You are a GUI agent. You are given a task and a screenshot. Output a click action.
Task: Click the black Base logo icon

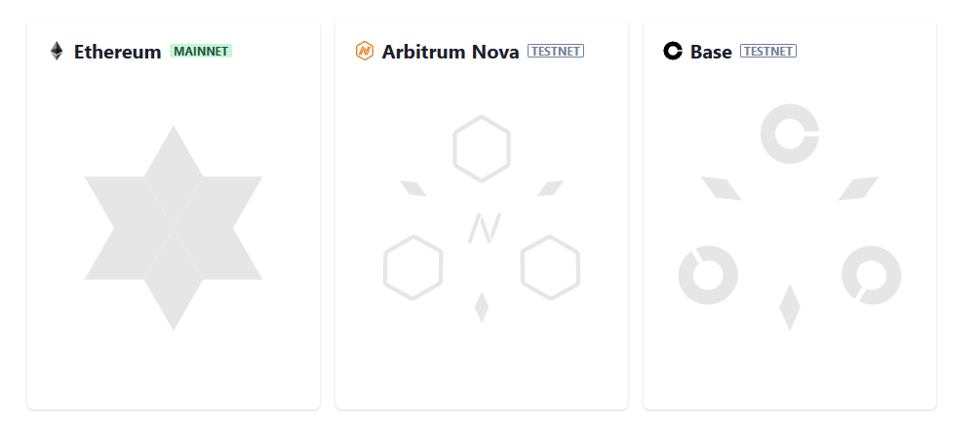[x=673, y=52]
